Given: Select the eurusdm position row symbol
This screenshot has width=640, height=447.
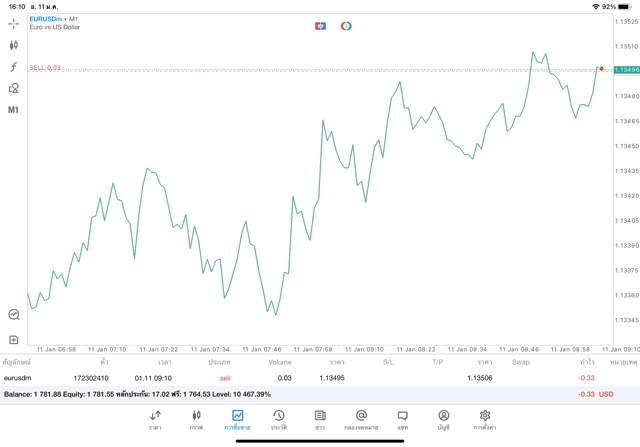Looking at the screenshot, I should (18, 378).
